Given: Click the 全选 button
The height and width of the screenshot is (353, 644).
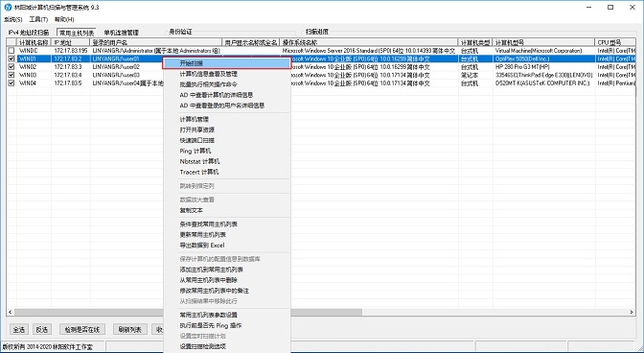Looking at the screenshot, I should click(x=19, y=329).
